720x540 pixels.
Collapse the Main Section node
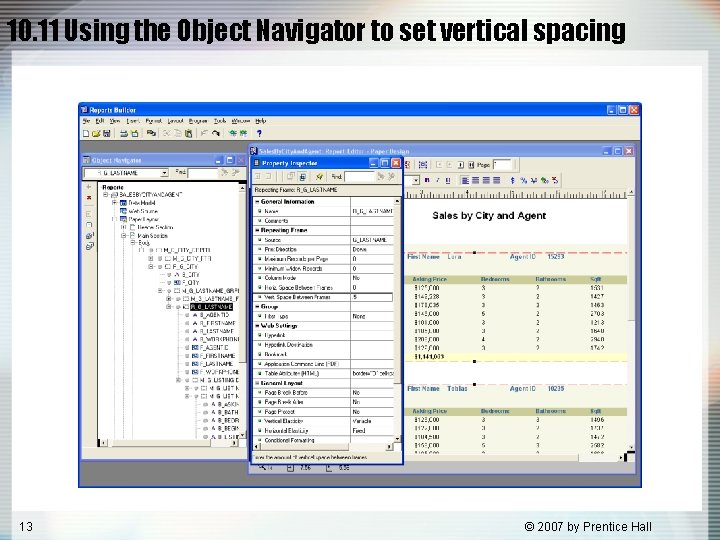click(x=123, y=236)
